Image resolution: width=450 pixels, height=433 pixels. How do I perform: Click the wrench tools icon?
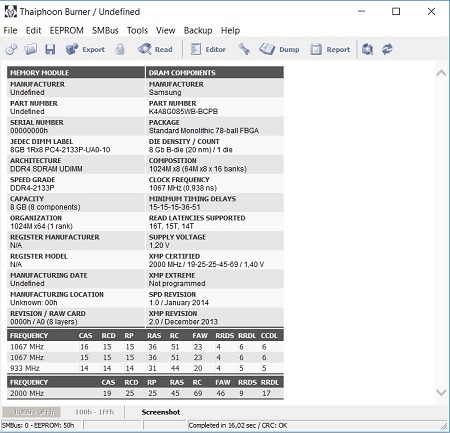point(244,49)
